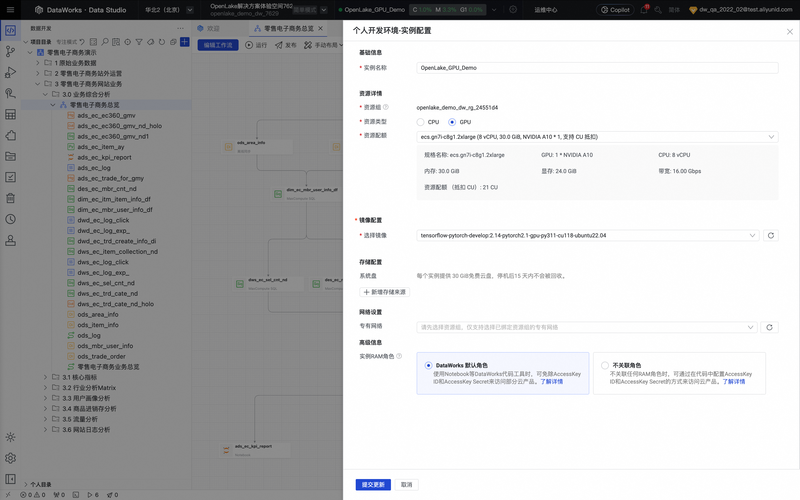Click the search magnifier in project directory toolbar
Viewport: 800px width, 500px height.
pos(105,42)
